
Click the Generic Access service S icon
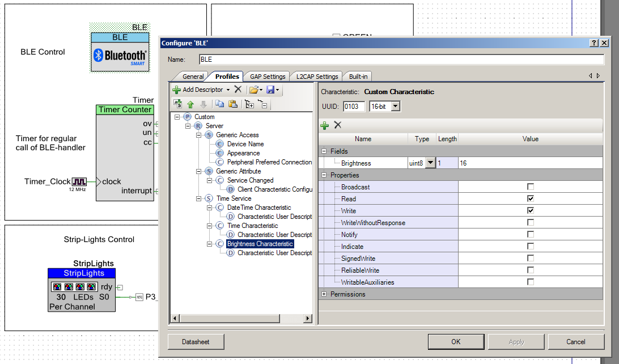209,135
